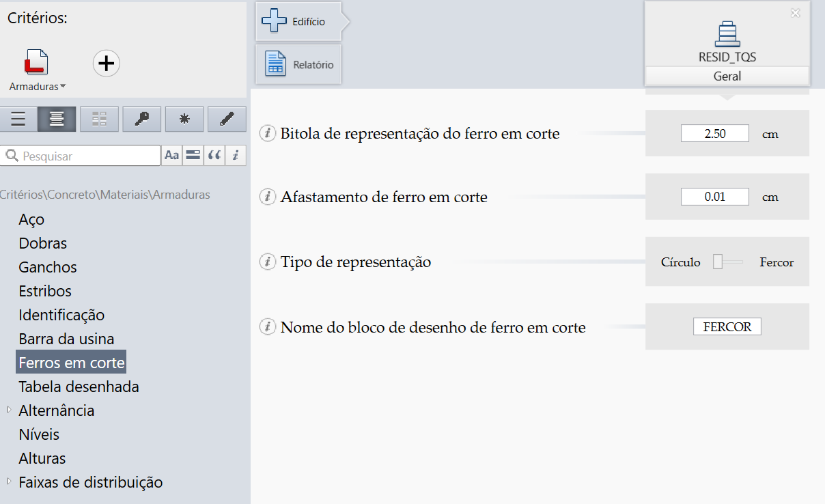Select the centered list view icon

[57, 120]
